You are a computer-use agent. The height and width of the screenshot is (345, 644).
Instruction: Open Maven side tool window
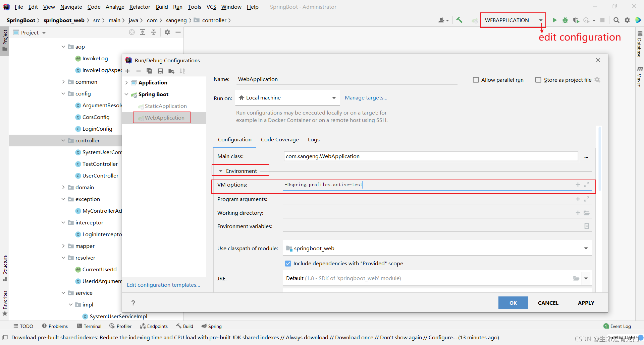(639, 77)
